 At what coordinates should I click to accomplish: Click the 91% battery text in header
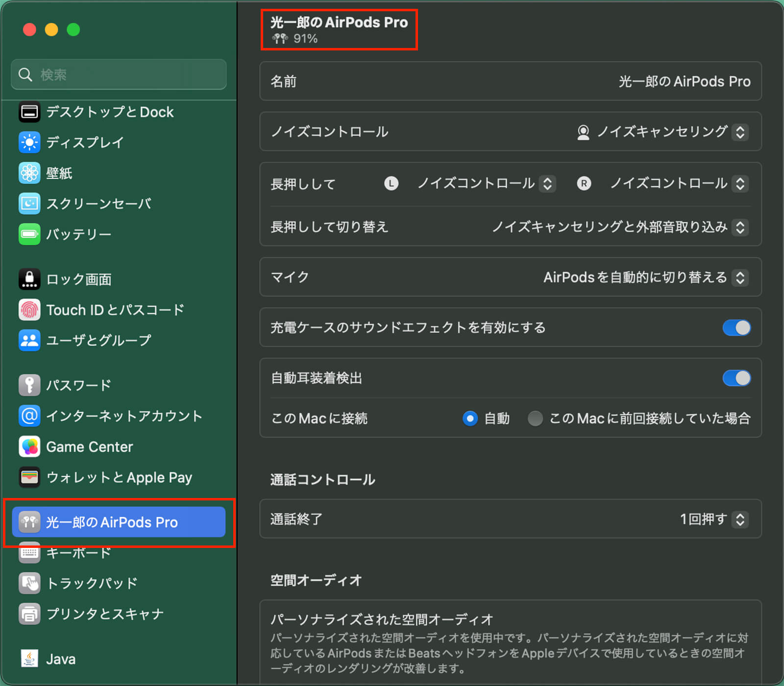coord(305,39)
